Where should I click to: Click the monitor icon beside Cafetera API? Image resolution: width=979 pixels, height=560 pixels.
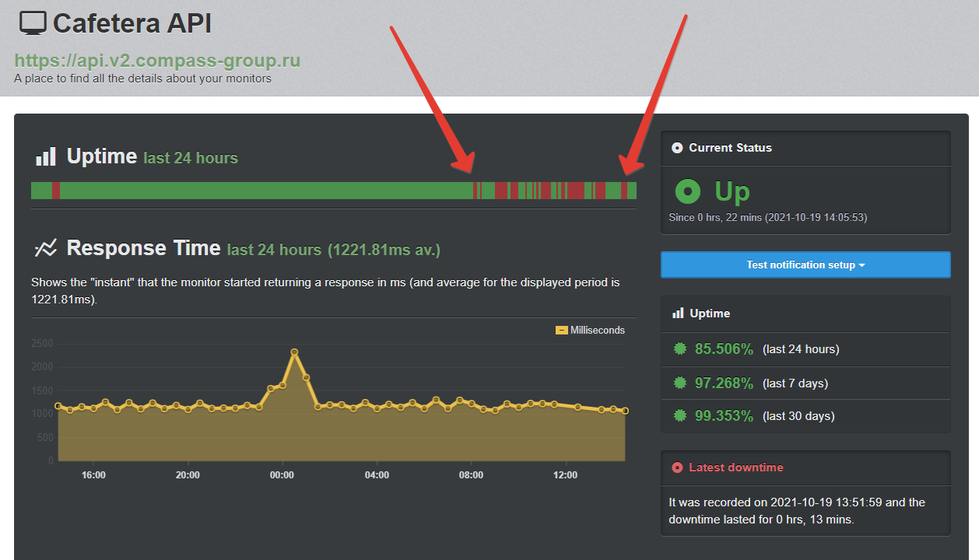(33, 23)
